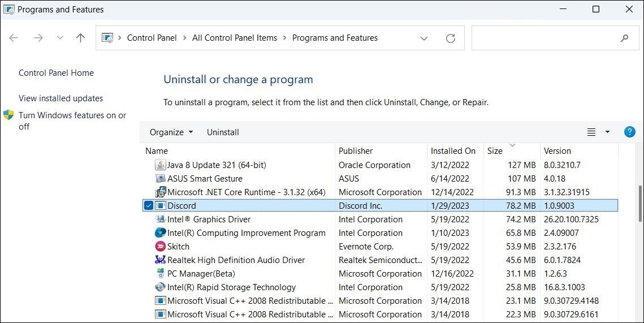Click the change view list icon
Screen dimensions: 644x323
point(591,132)
